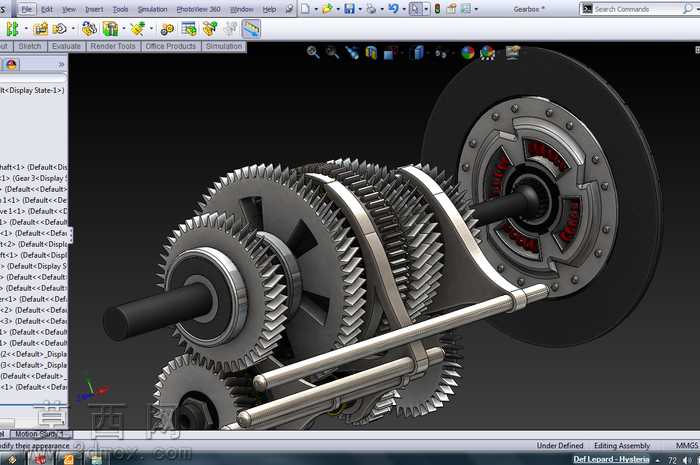This screenshot has width=700, height=465.
Task: Open the Insert menu
Action: click(x=94, y=9)
